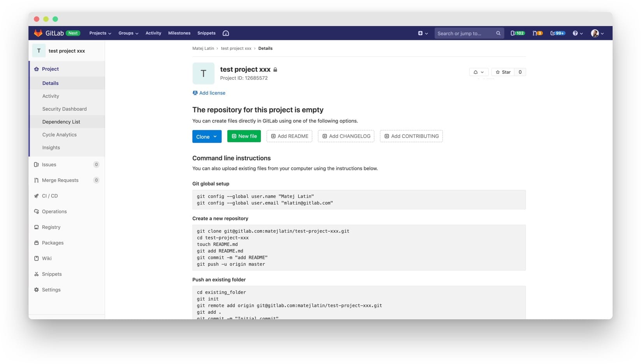Open the operations dashboard gauge icon in navbar
Image resolution: width=641 pixels, height=364 pixels.
pyautogui.click(x=226, y=33)
